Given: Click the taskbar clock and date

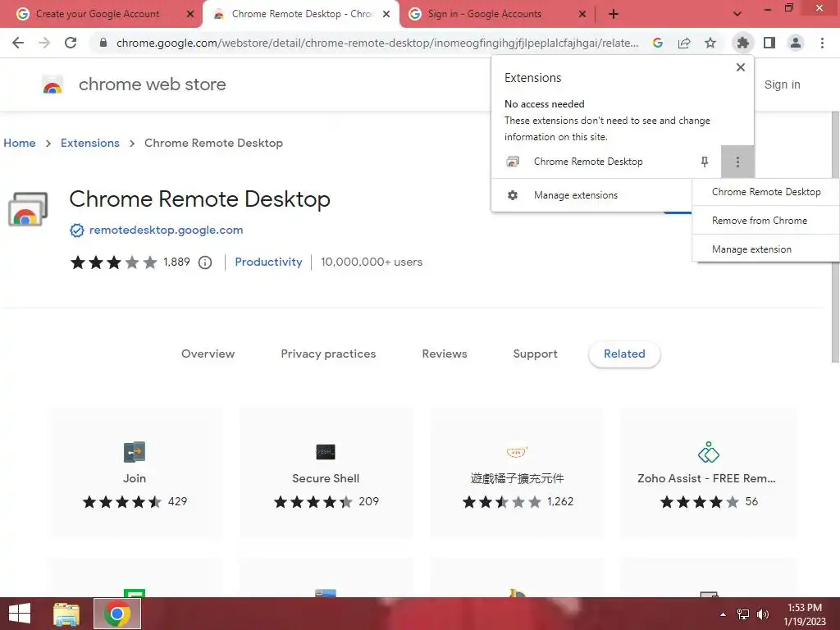Looking at the screenshot, I should (x=805, y=614).
